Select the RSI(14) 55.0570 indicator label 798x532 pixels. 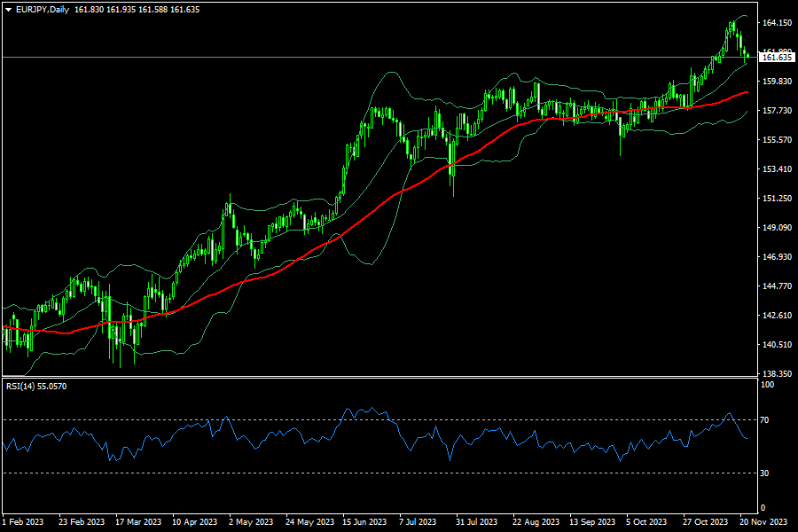click(x=36, y=387)
